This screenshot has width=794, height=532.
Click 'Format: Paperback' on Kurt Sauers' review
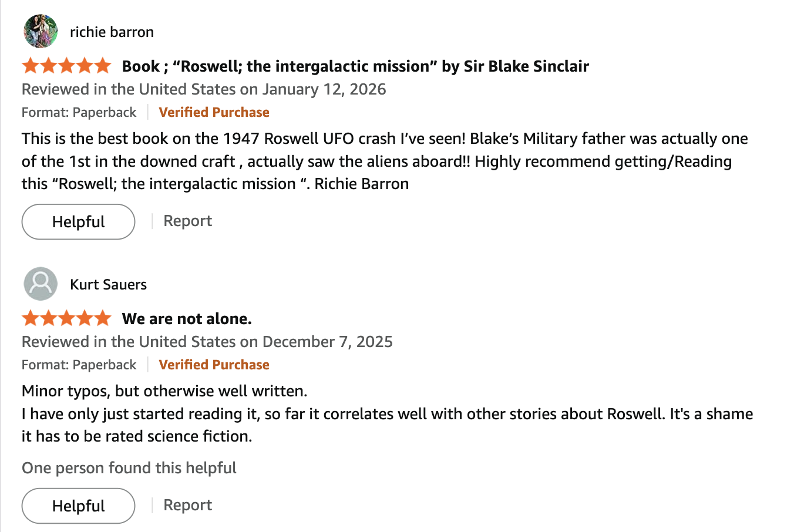click(79, 365)
